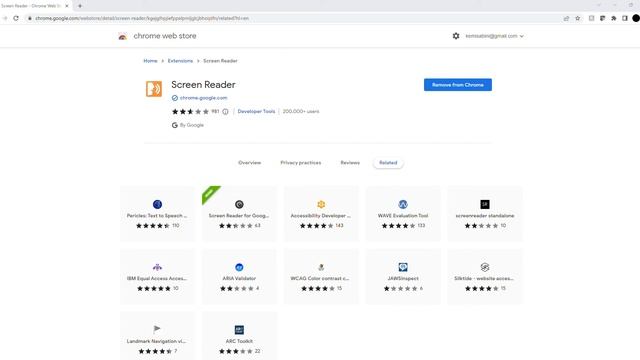Click the Pericles Text to Speech title

point(157,216)
